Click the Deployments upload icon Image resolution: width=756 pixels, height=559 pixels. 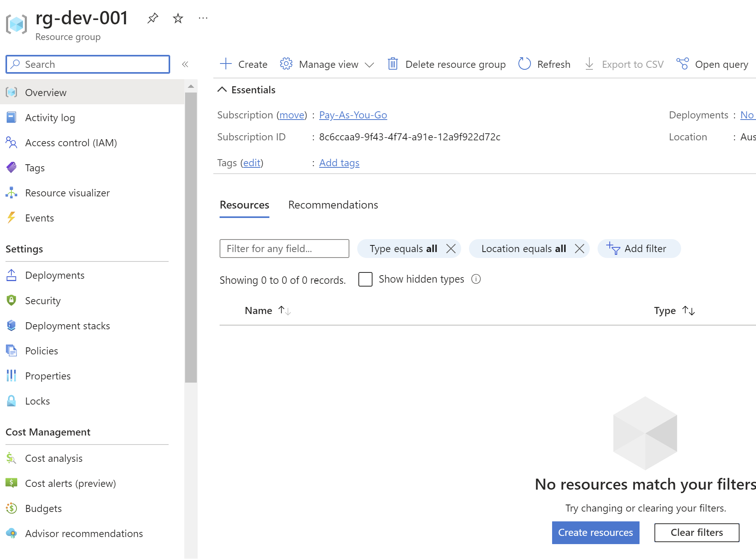(11, 275)
